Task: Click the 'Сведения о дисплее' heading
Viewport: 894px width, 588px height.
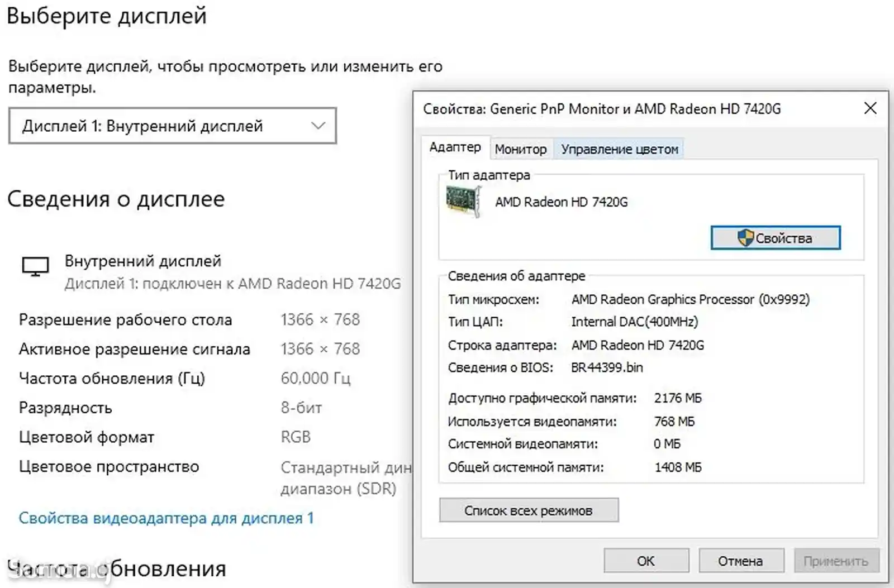Action: (116, 199)
